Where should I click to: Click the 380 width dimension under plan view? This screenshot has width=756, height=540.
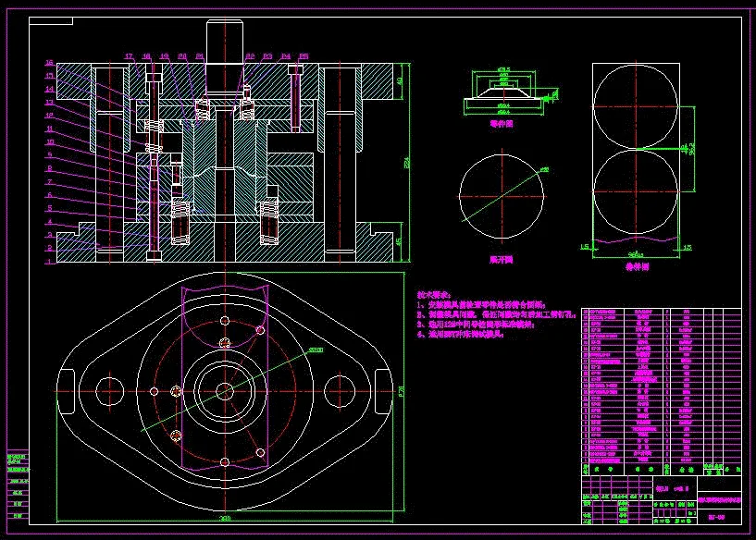click(x=225, y=519)
